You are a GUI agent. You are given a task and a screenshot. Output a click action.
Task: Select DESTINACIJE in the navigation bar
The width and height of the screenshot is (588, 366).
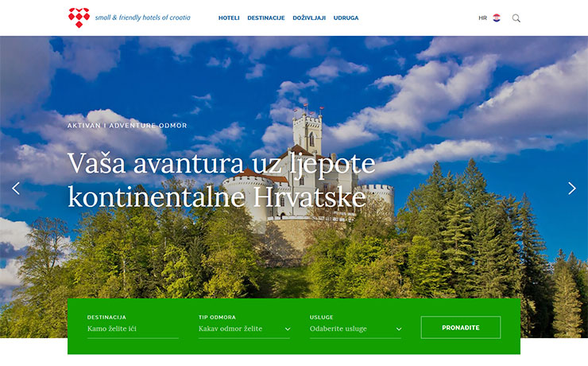pos(266,18)
